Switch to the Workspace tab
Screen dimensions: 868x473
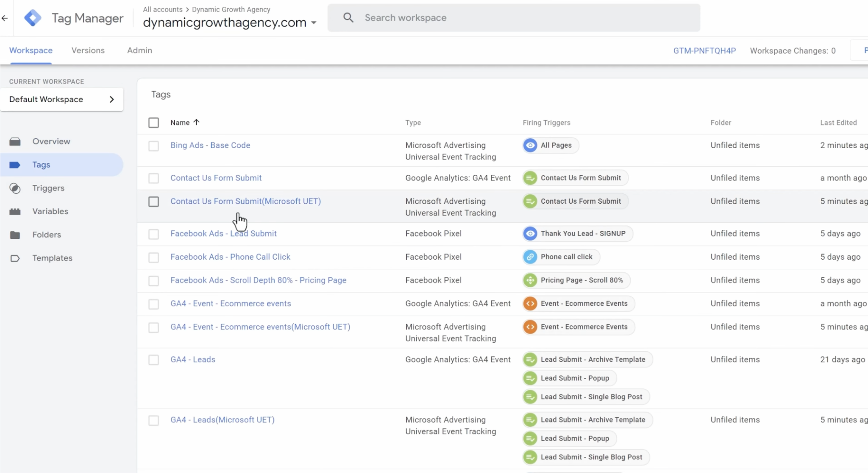(x=31, y=50)
